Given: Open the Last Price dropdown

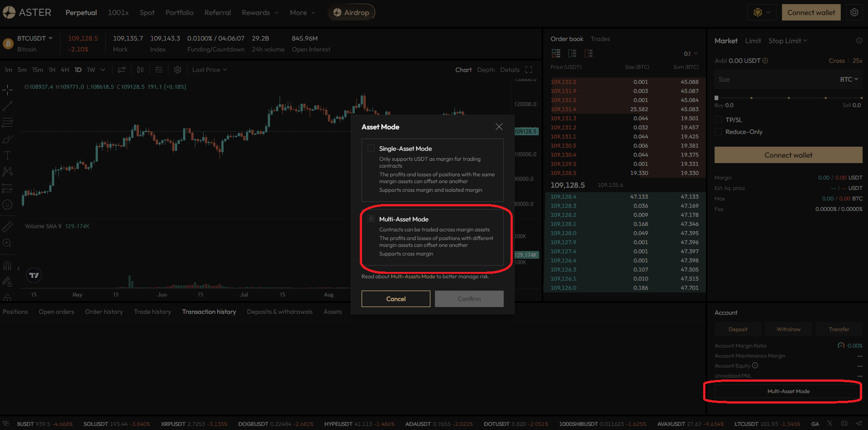Looking at the screenshot, I should point(209,70).
